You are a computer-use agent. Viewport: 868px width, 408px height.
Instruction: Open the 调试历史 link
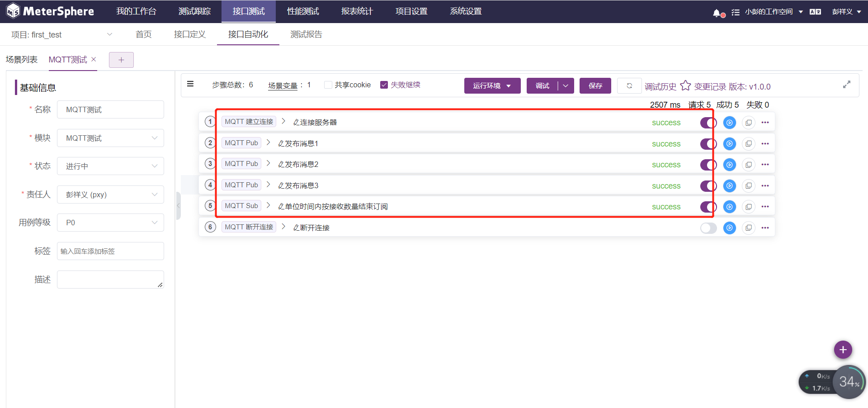(660, 86)
